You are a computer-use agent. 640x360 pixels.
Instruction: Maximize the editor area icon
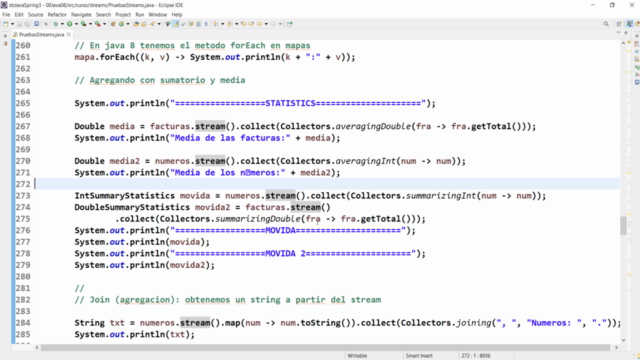click(x=625, y=33)
